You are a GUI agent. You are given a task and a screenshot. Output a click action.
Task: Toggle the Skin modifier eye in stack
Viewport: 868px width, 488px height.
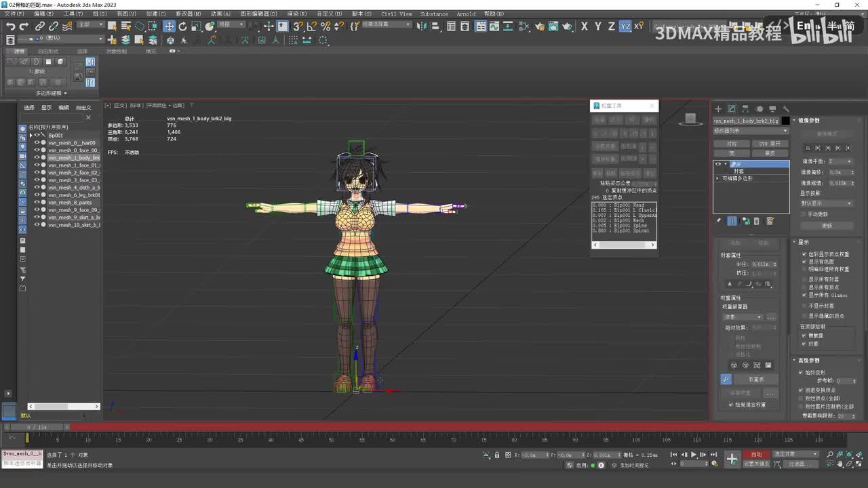coord(718,164)
